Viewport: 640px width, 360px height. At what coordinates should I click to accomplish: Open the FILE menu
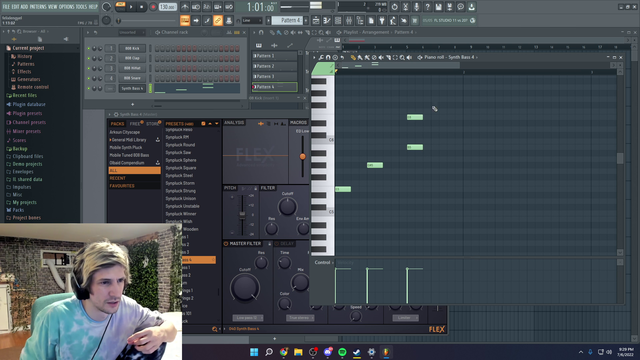point(6,7)
